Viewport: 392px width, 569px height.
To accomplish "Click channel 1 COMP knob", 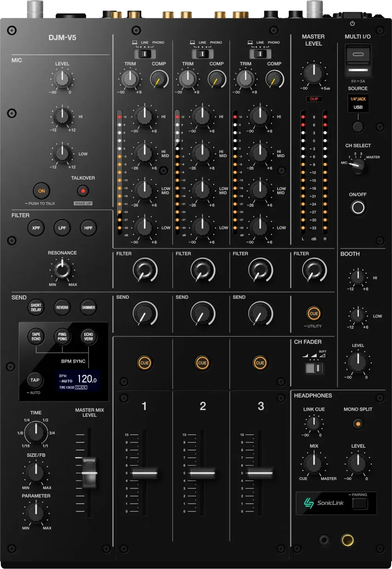I will [159, 79].
